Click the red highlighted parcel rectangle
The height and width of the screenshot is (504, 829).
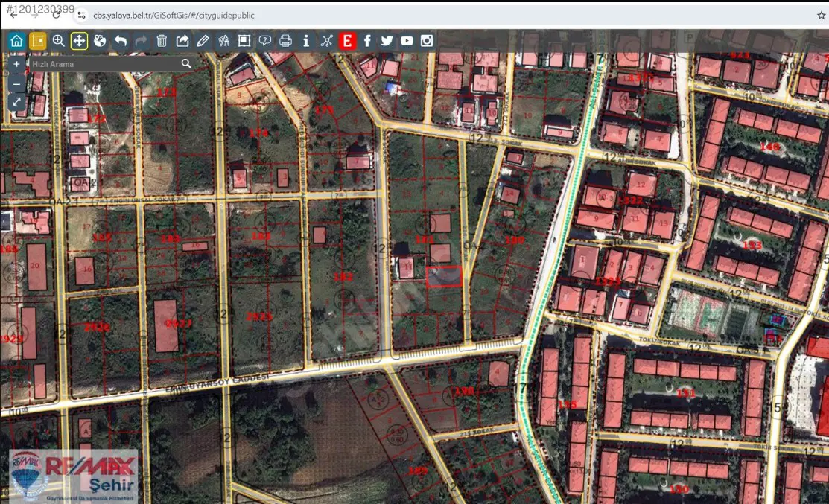coord(444,276)
